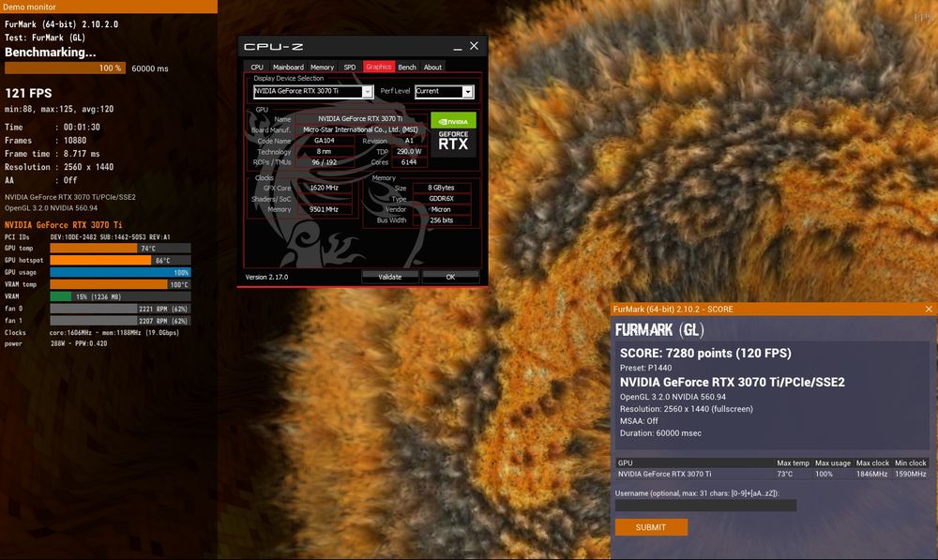This screenshot has width=938, height=560.
Task: Click the SUBMIT button in FurMark score
Action: (x=651, y=527)
